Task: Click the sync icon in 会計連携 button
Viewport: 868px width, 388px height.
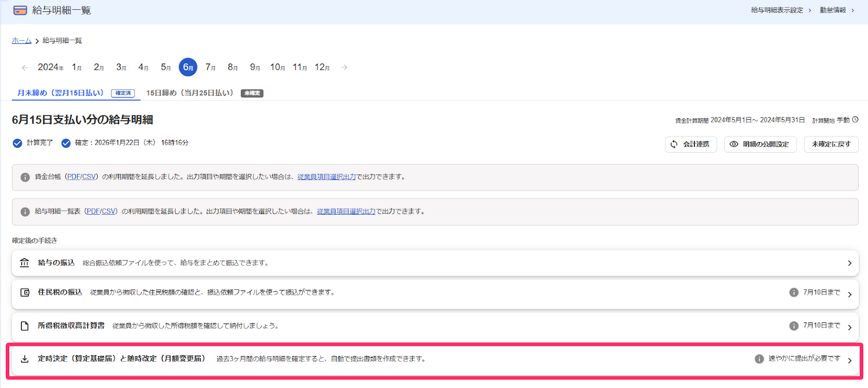Action: coord(674,144)
